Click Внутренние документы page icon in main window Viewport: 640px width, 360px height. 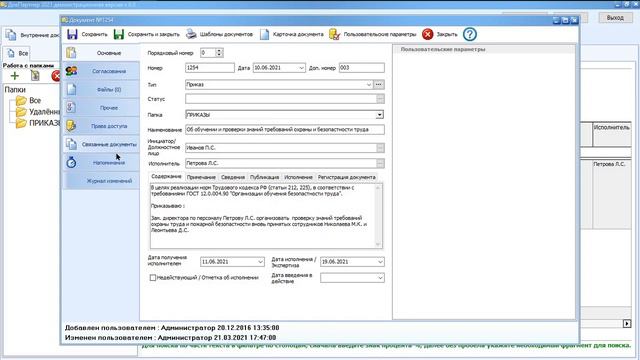point(11,35)
